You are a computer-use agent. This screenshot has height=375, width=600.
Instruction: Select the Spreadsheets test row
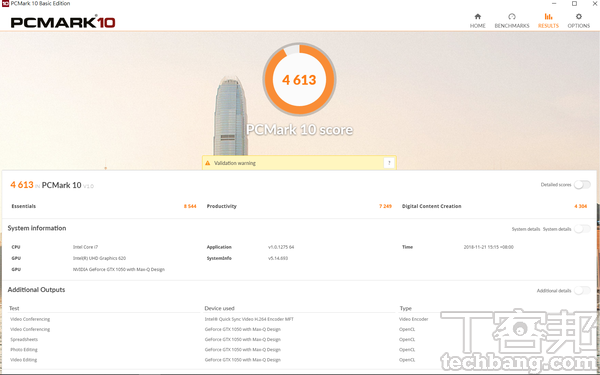coord(24,339)
